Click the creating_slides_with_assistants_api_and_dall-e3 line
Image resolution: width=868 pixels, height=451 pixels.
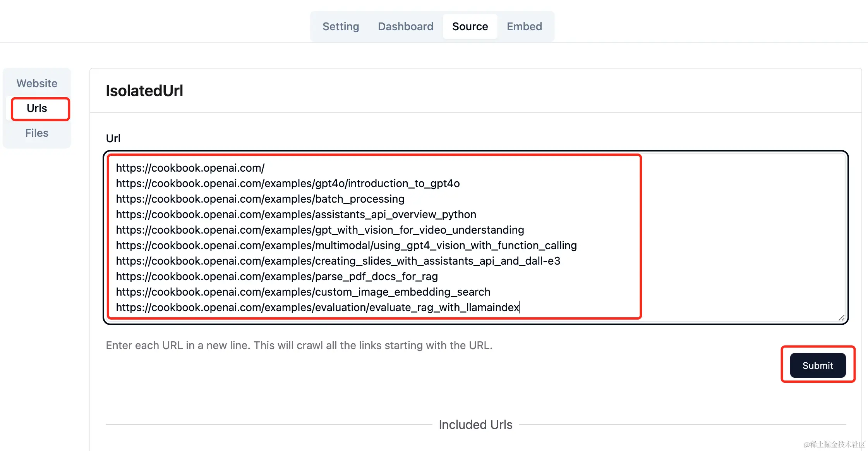click(x=338, y=261)
